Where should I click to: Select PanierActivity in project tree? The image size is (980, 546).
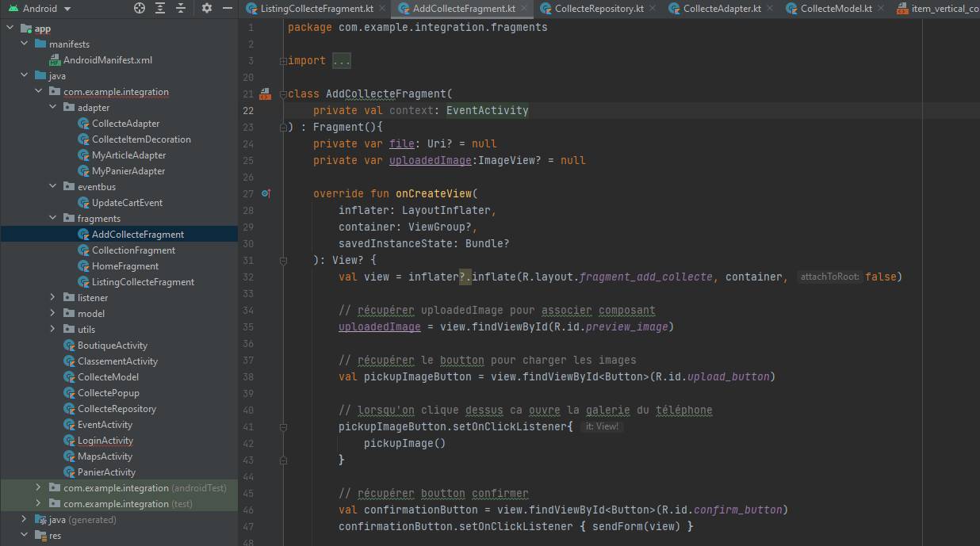[x=106, y=472]
